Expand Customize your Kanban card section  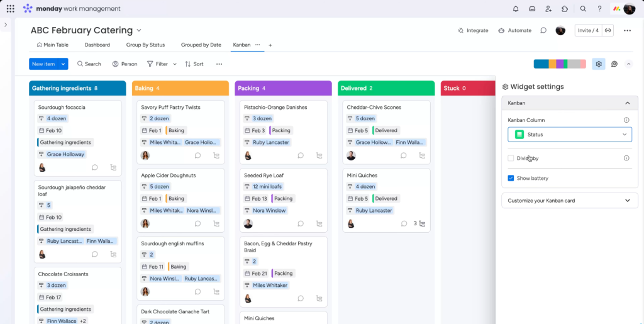[569, 201]
